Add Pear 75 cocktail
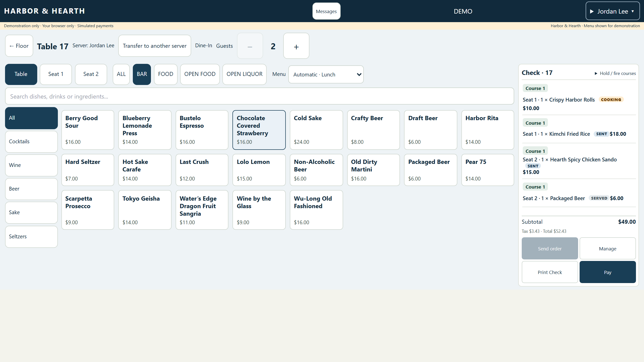 488,170
